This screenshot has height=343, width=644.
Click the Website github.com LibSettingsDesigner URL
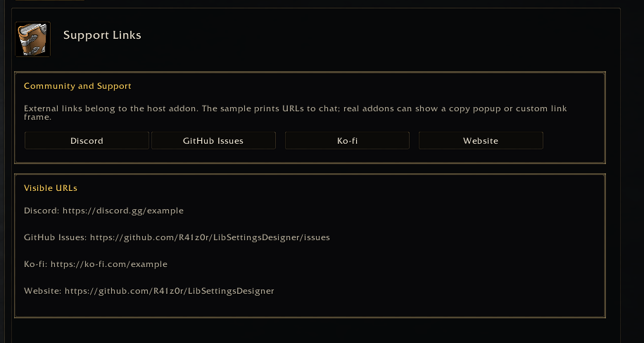pos(169,291)
